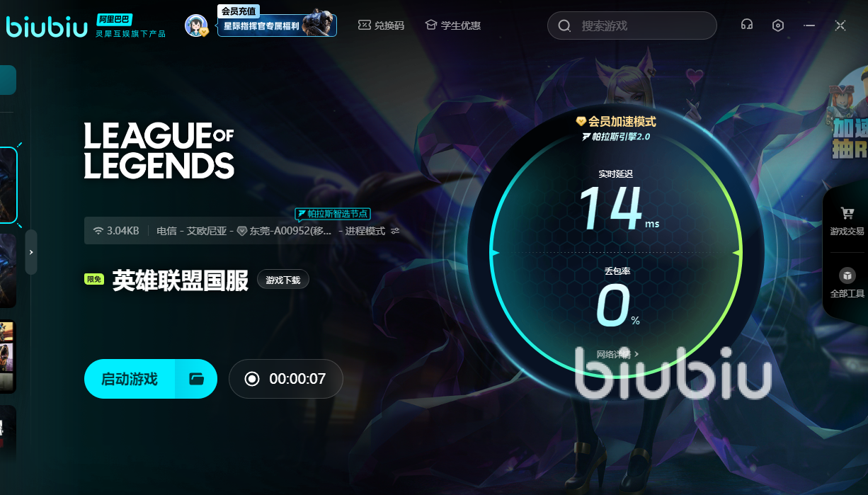Image resolution: width=868 pixels, height=495 pixels.
Task: Click the user avatar icon
Action: (x=196, y=25)
